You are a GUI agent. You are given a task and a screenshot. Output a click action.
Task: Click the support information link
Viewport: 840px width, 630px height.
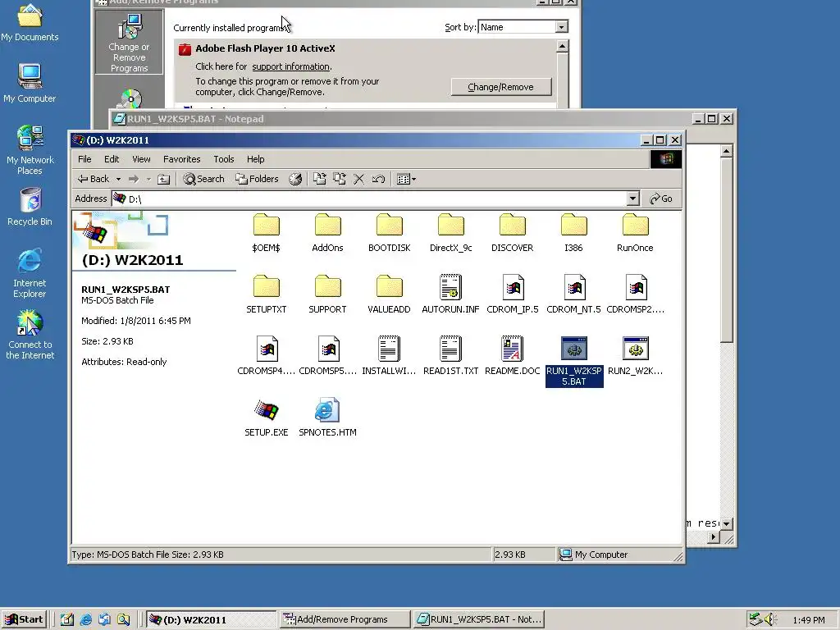coord(291,66)
